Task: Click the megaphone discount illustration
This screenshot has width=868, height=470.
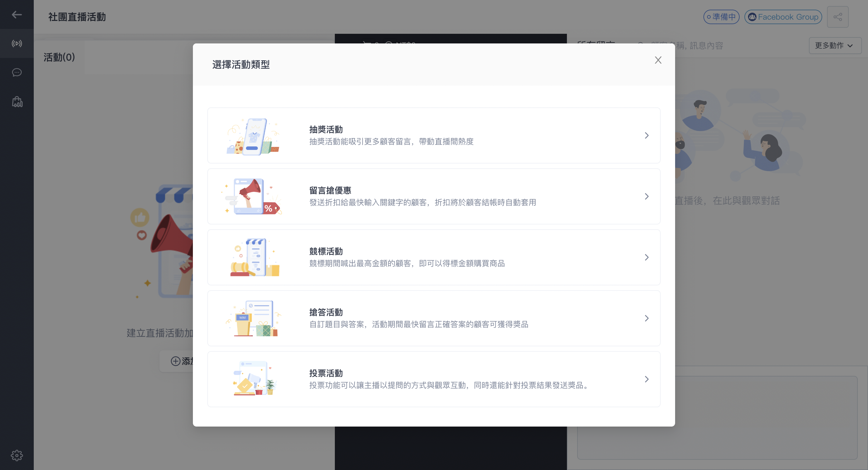Action: [x=252, y=197]
